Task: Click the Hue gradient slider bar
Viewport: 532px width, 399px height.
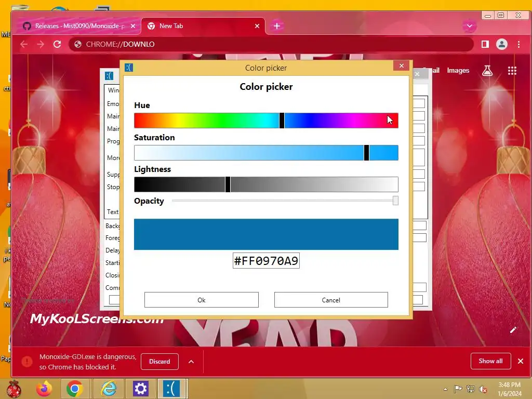Action: [266, 121]
